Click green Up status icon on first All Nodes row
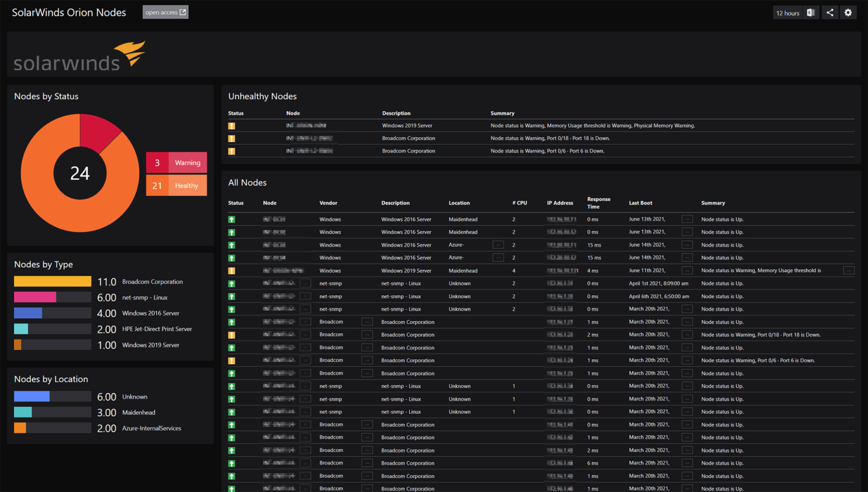The height and width of the screenshot is (492, 868). tap(232, 219)
